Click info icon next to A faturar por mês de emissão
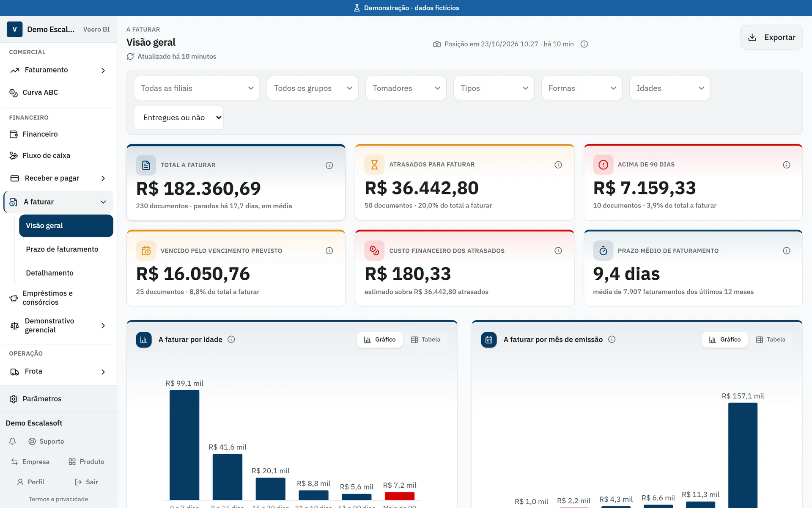 click(x=612, y=339)
